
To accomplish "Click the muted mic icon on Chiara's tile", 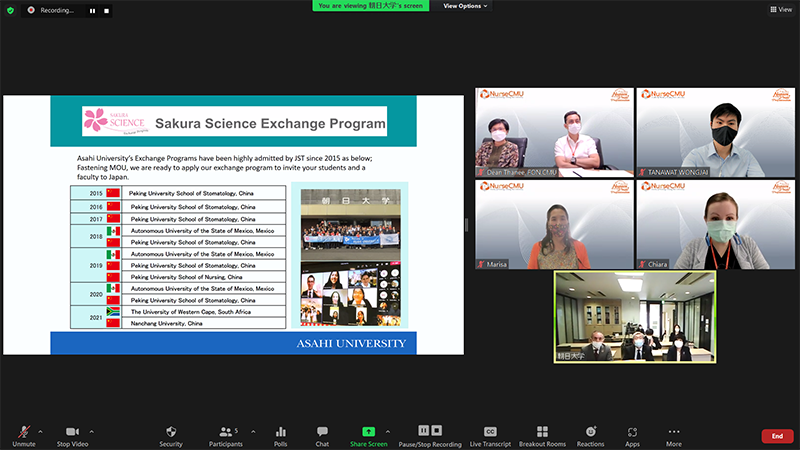I will point(642,264).
